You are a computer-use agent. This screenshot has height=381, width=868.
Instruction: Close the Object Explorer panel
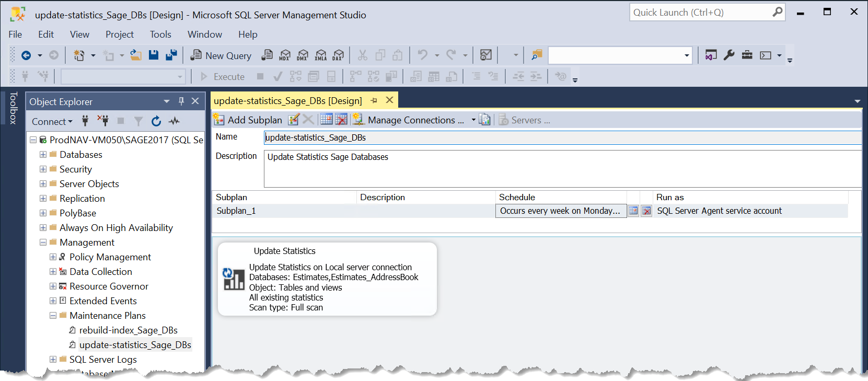[195, 101]
